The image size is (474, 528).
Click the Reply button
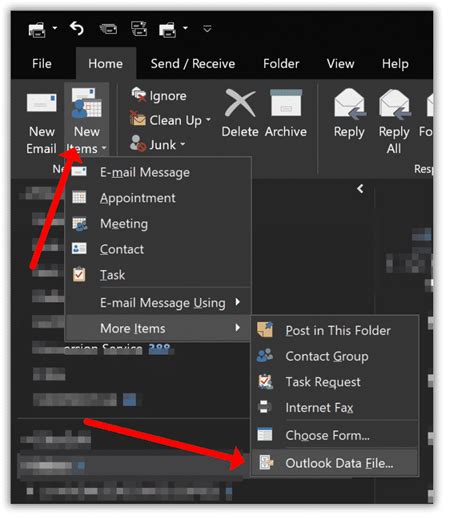tap(349, 114)
